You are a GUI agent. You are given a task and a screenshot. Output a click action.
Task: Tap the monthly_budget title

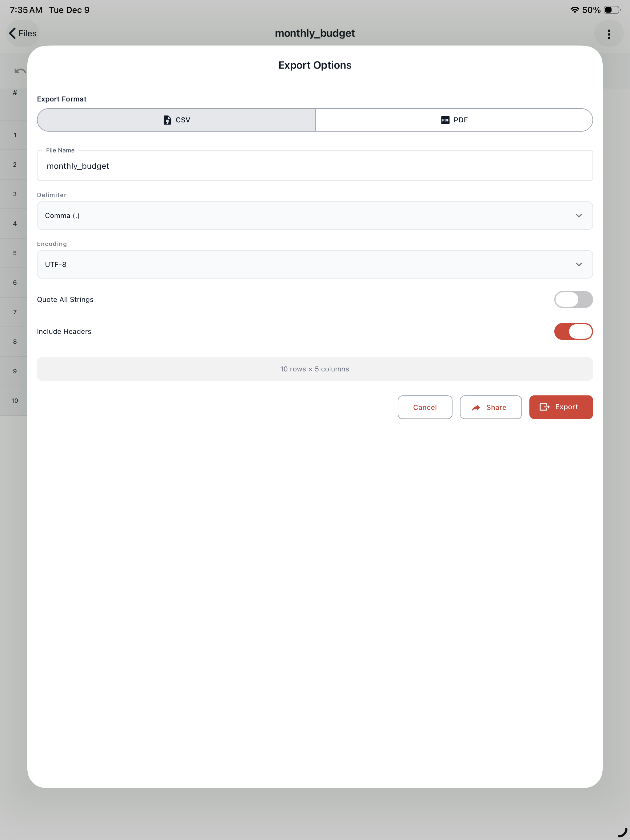point(315,34)
